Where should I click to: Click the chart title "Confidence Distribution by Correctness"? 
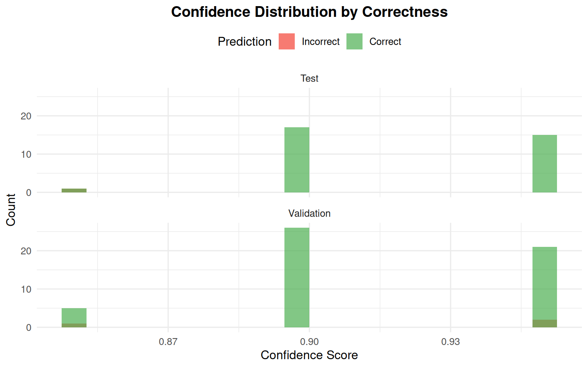309,12
